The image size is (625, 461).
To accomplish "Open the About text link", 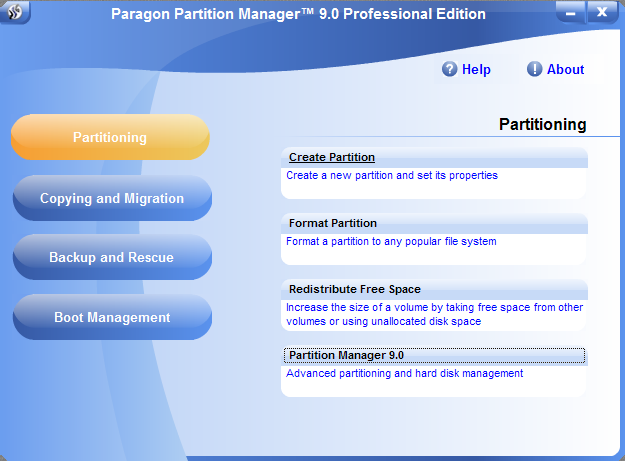I will [565, 69].
